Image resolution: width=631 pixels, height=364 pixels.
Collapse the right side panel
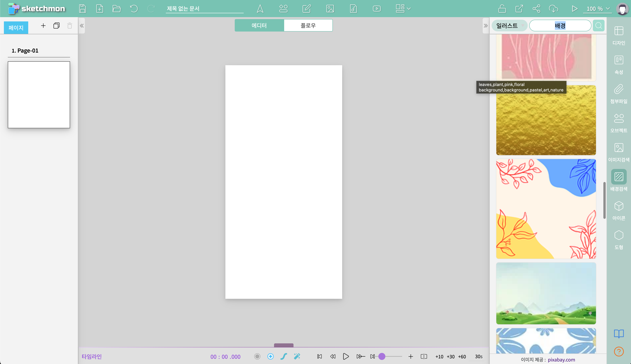click(486, 25)
